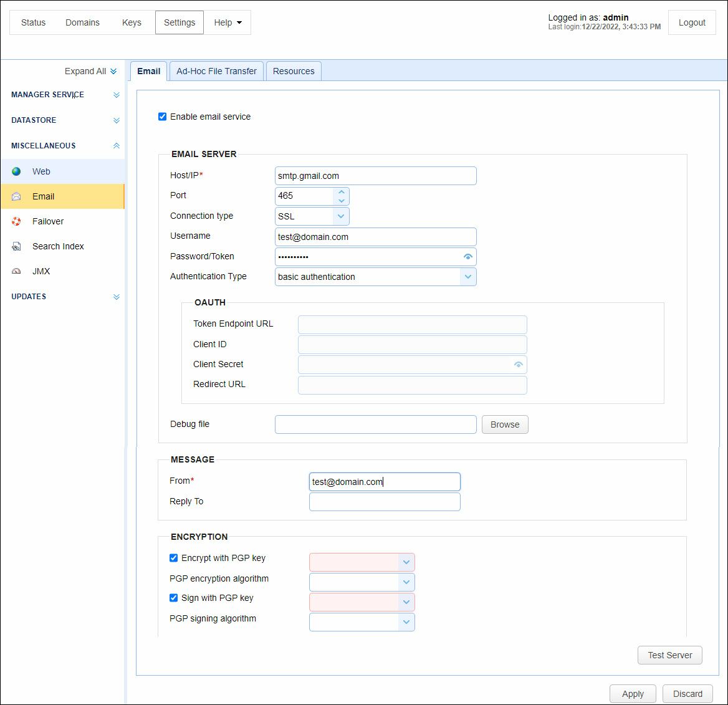The width and height of the screenshot is (728, 705).
Task: Click the Client ID field
Action: point(412,345)
